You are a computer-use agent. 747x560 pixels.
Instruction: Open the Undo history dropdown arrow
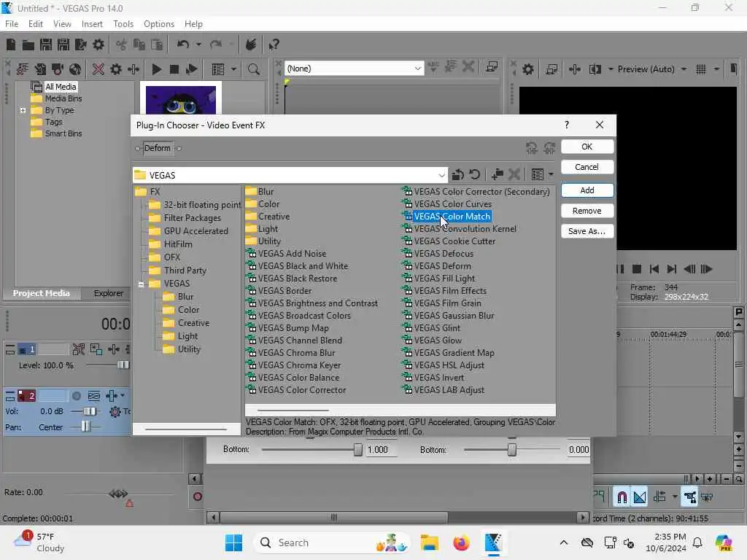pos(198,44)
